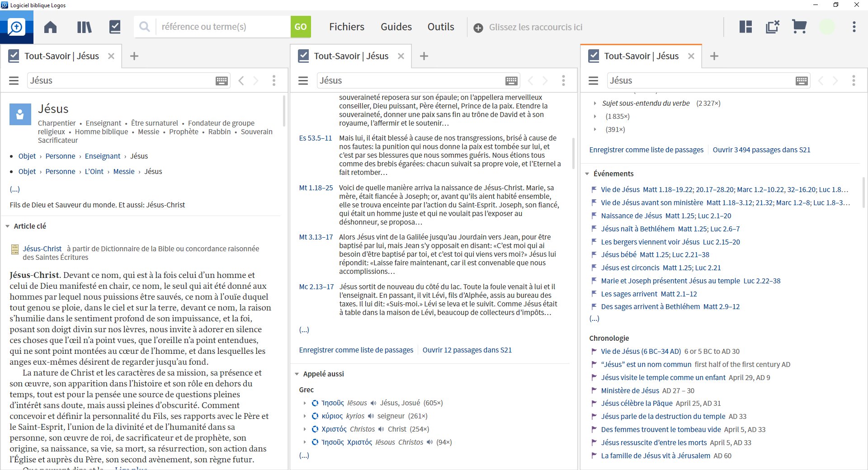Click the middle panel vertical scrollbar
This screenshot has width=868, height=470.
pyautogui.click(x=574, y=154)
